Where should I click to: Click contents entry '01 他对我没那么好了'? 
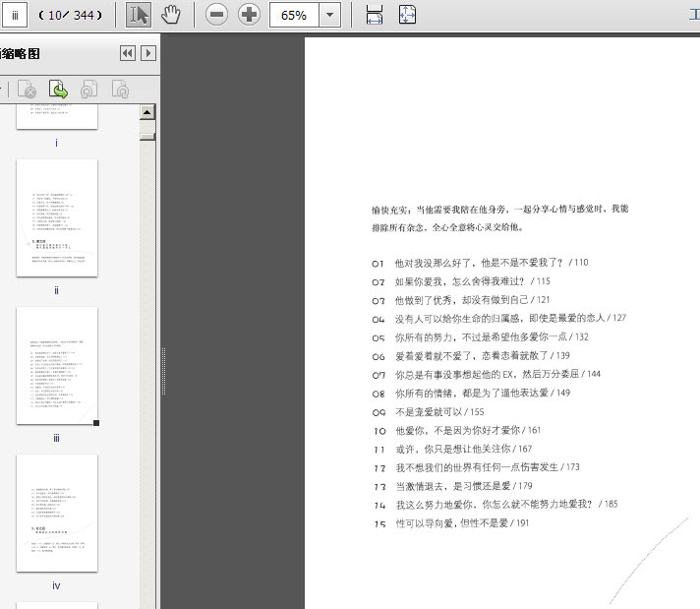tap(480, 263)
